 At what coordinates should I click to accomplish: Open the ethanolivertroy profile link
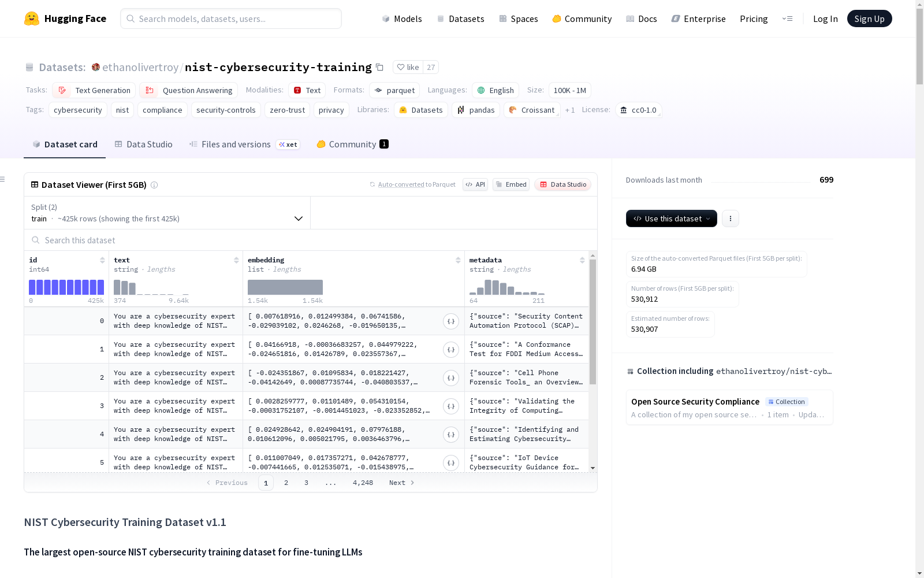(140, 67)
